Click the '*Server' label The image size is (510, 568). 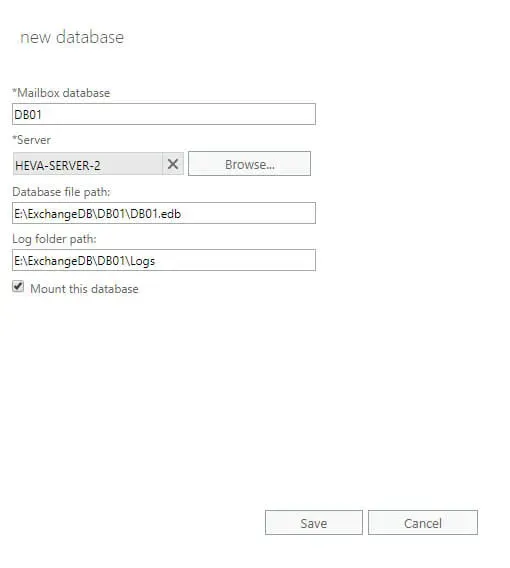[32, 140]
